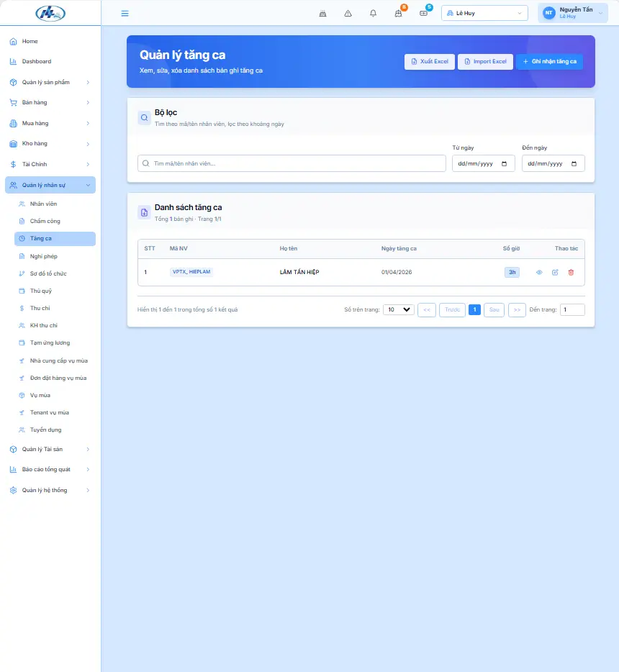Expand Quản lý Tài sản menu
Viewport: 619px width, 672px height.
[x=50, y=449]
